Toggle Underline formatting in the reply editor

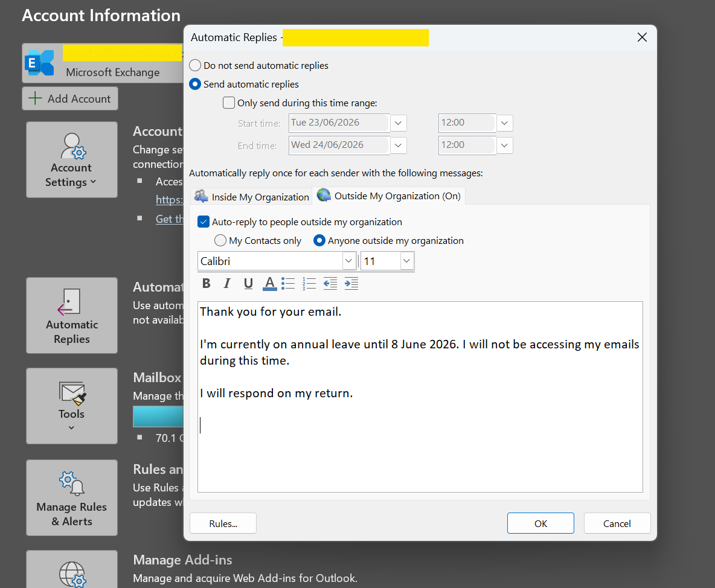tap(248, 284)
